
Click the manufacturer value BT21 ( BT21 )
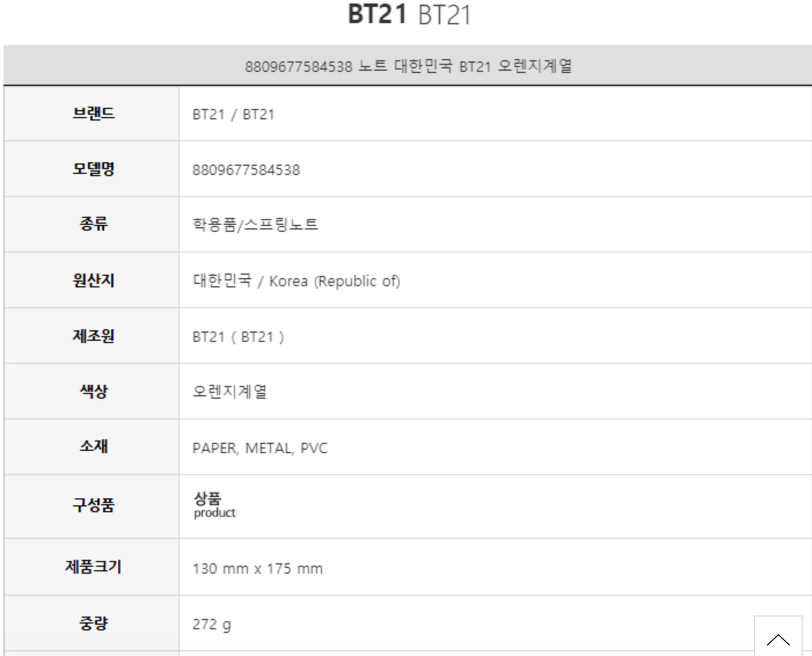point(238,337)
